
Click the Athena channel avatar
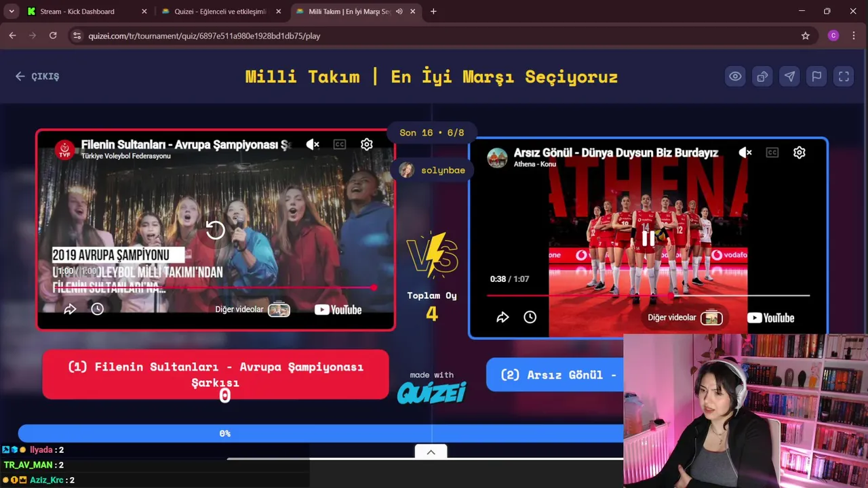click(x=497, y=158)
